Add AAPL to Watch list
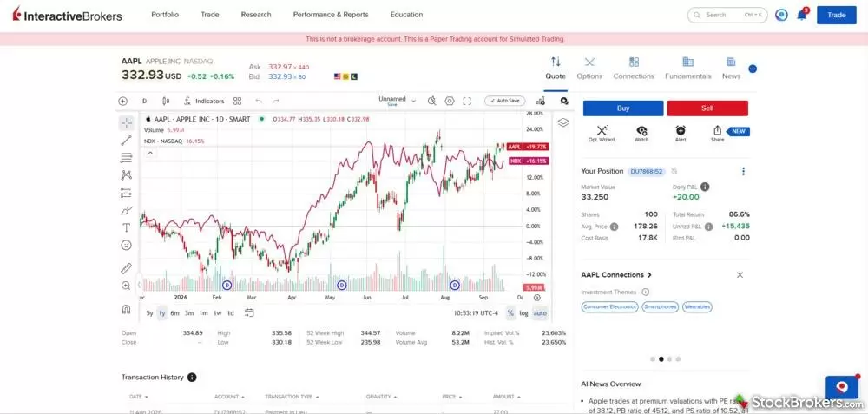The height and width of the screenshot is (414, 868). (x=641, y=134)
